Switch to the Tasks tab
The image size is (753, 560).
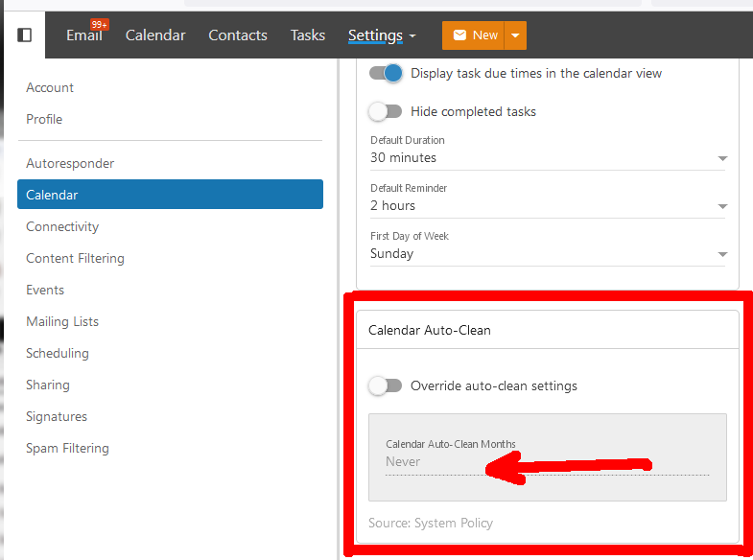point(308,35)
